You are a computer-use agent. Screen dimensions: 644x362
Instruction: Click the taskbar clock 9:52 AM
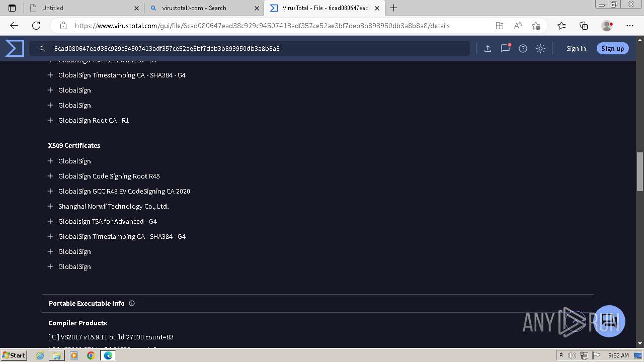pyautogui.click(x=618, y=355)
